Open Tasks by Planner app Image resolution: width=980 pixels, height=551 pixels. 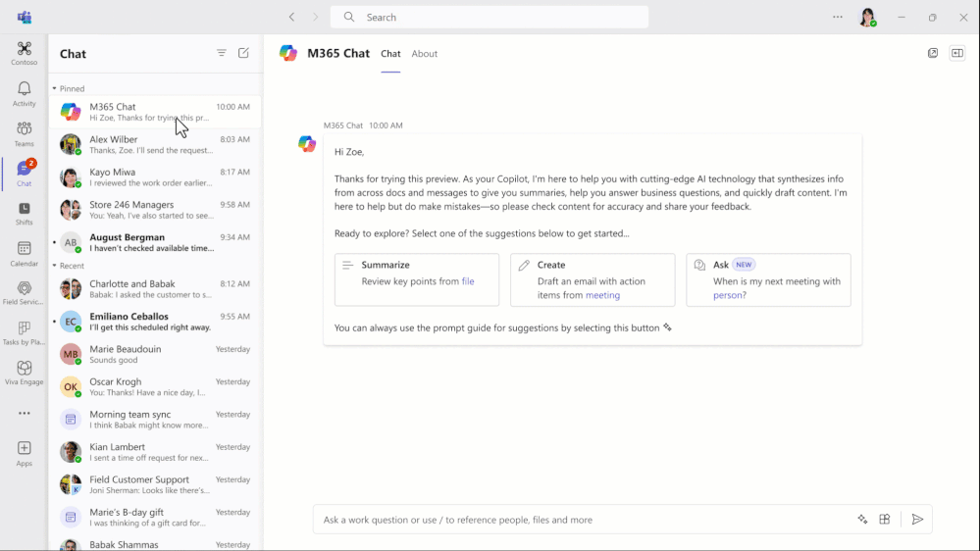click(x=24, y=333)
